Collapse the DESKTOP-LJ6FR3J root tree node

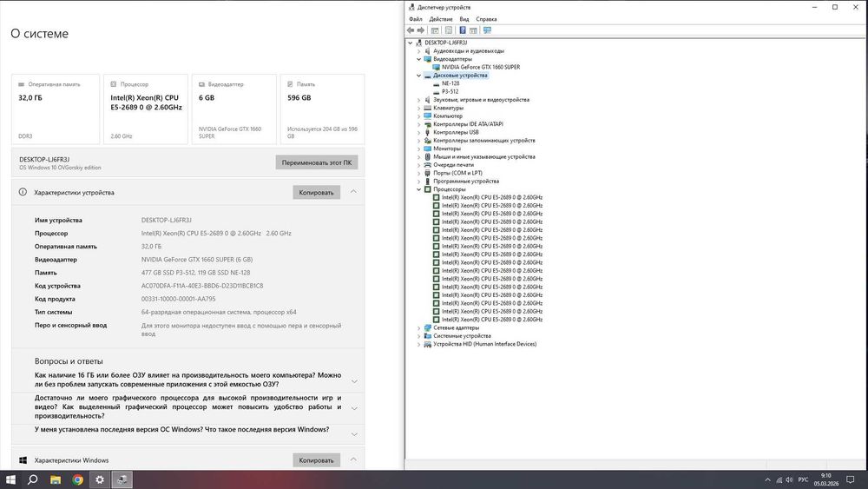pos(411,43)
